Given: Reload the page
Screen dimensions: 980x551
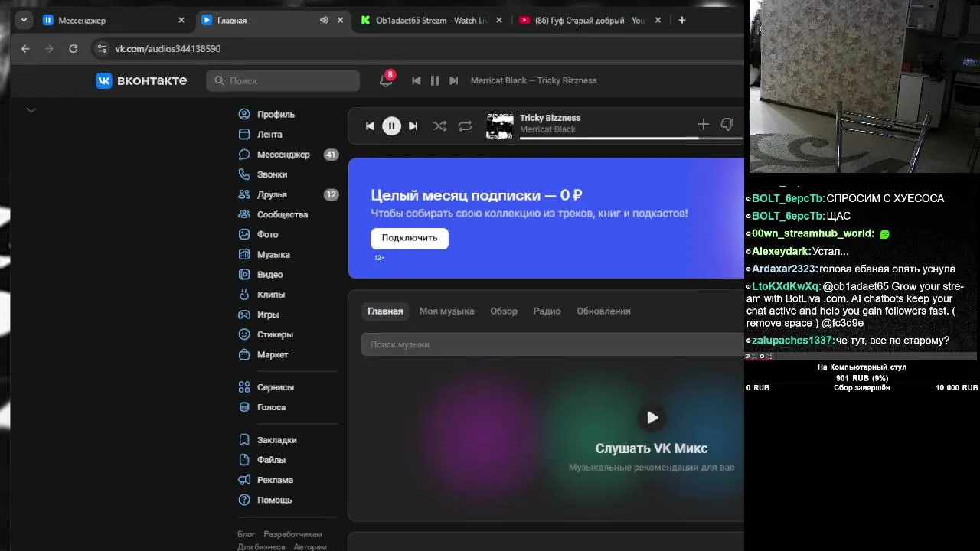Looking at the screenshot, I should [x=73, y=48].
